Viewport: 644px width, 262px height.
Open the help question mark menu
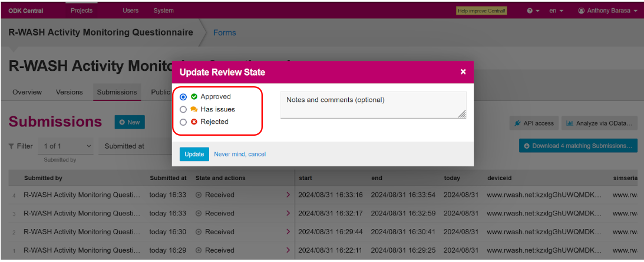click(x=533, y=11)
